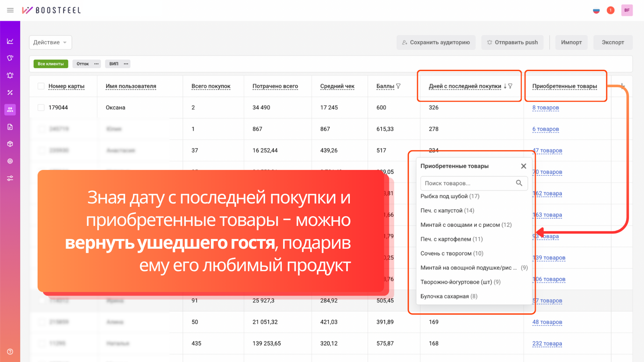The image size is (644, 362).
Task: Click the Импорт button
Action: click(x=571, y=42)
